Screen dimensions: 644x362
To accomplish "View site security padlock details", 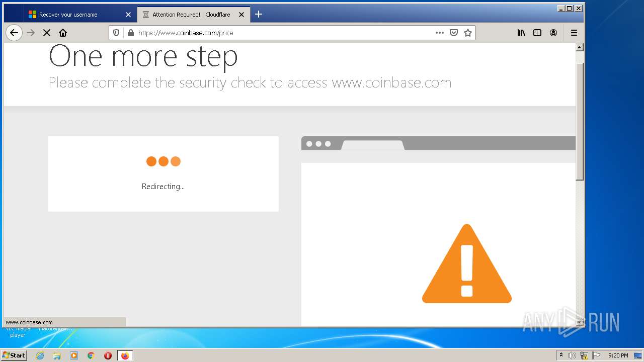I will tap(131, 33).
